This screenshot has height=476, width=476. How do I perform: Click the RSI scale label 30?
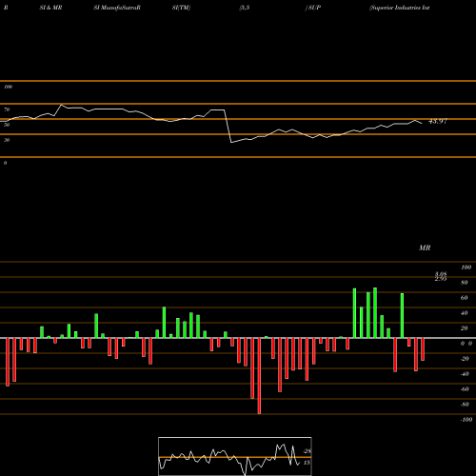pyautogui.click(x=7, y=140)
